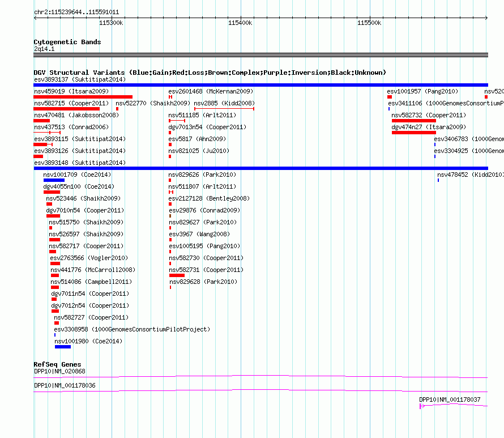Screen dimensions: 504x438
Task: Click the 115400k ruler position label
Action: [240, 23]
